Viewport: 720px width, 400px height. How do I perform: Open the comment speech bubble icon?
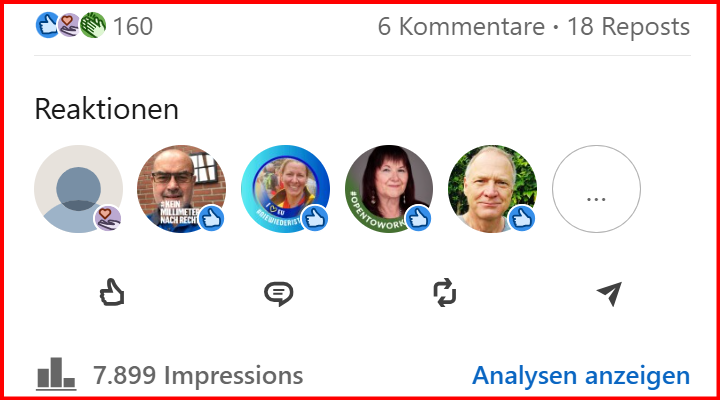coord(278,293)
